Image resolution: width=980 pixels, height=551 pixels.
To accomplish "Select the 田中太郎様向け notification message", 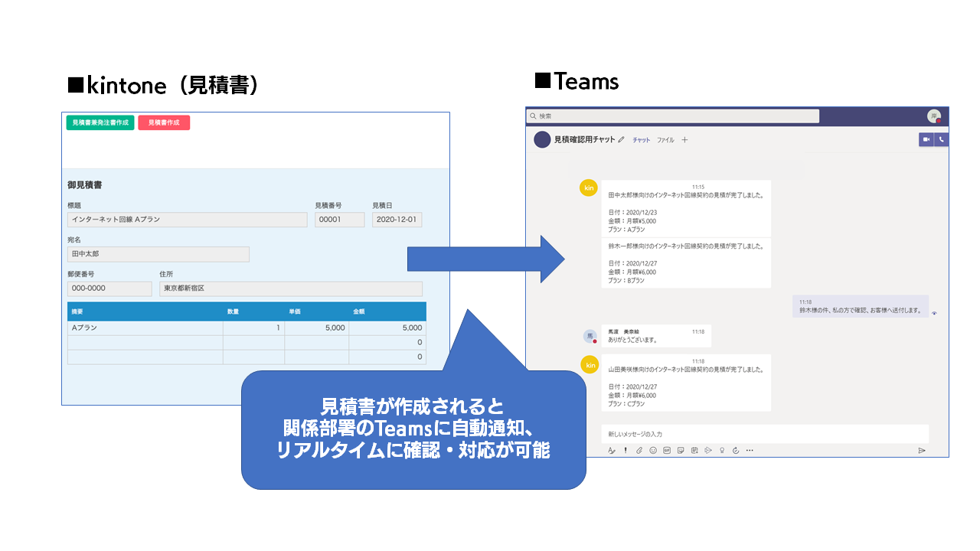I will (x=686, y=208).
